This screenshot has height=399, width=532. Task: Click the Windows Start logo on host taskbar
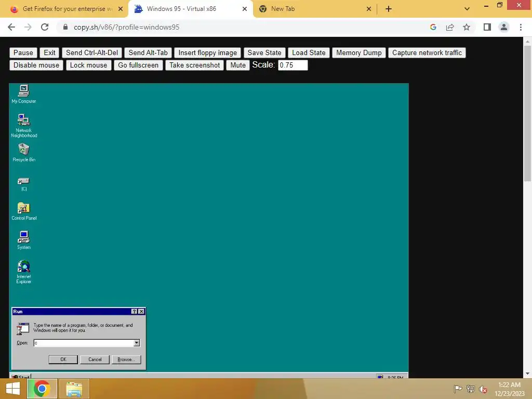13,389
